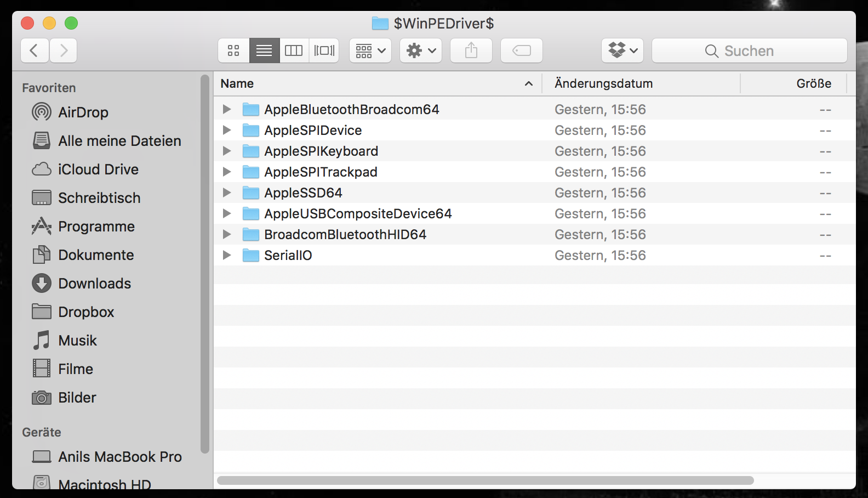Expand the AppleSPITrackpad folder
The width and height of the screenshot is (868, 498).
(226, 172)
